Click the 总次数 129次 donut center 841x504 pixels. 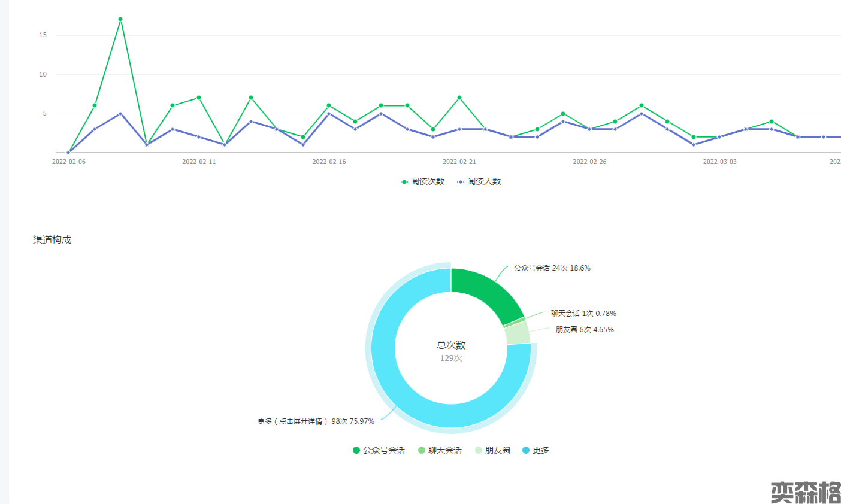coord(451,351)
